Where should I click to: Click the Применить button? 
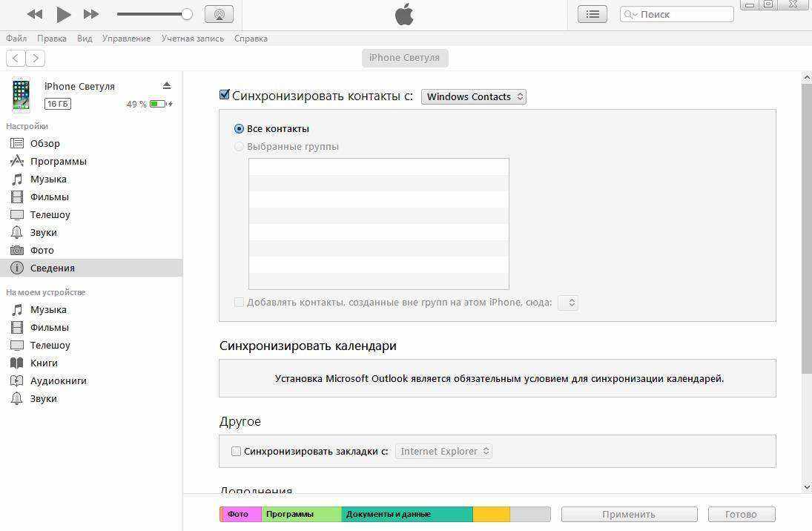[629, 514]
